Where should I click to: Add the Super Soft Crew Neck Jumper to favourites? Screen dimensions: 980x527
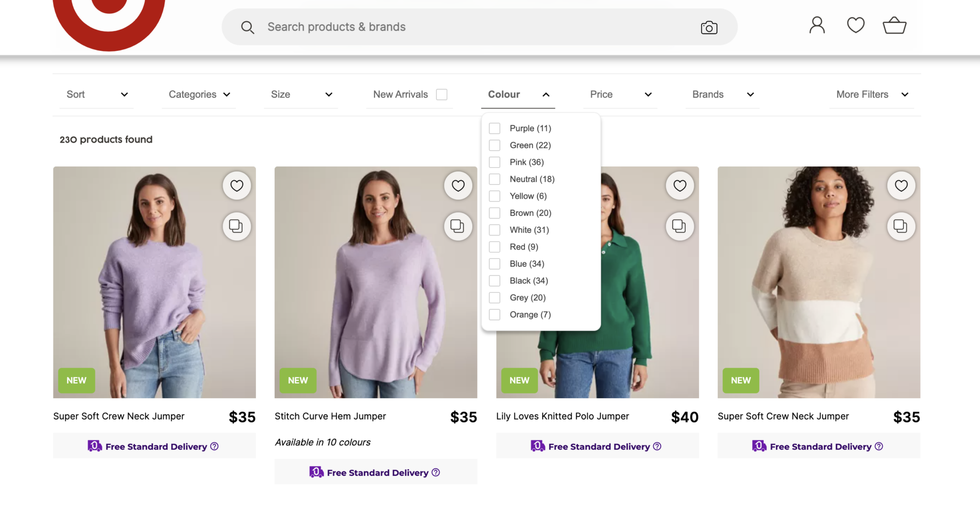click(x=236, y=185)
